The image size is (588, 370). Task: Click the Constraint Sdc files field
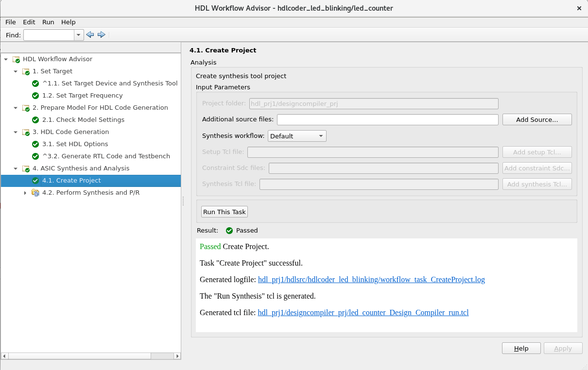[x=383, y=168]
